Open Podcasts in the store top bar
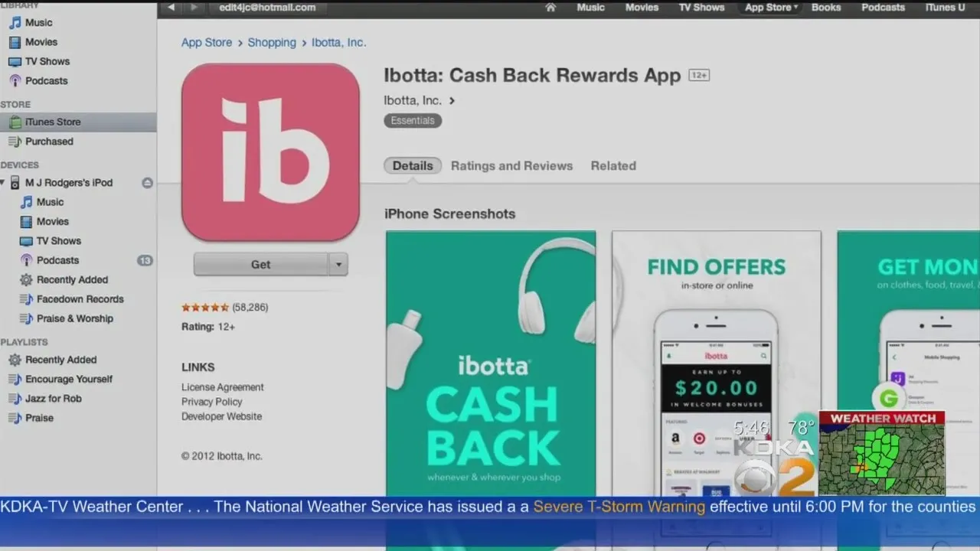The image size is (980, 551). pyautogui.click(x=883, y=8)
